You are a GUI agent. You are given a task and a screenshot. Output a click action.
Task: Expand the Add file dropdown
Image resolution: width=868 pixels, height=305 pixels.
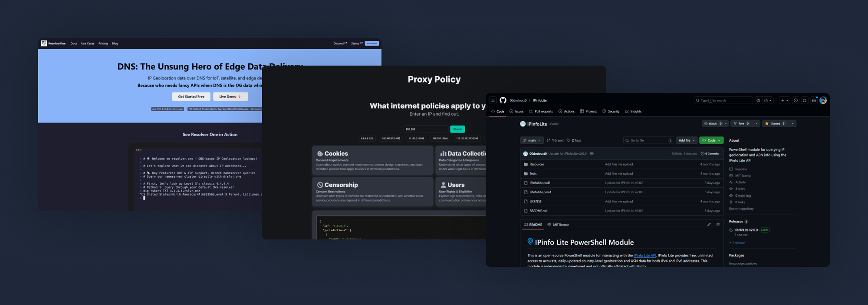point(687,140)
